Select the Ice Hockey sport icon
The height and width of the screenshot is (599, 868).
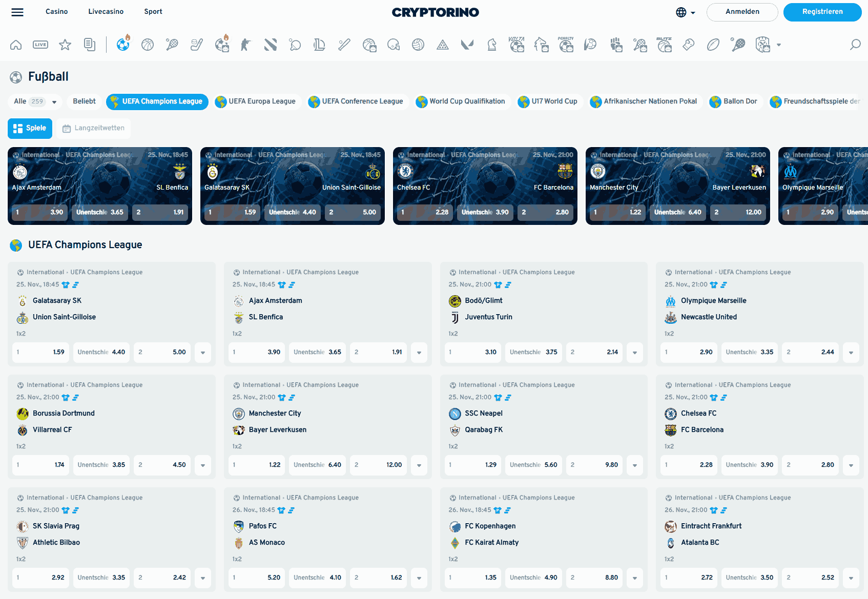[x=196, y=45]
